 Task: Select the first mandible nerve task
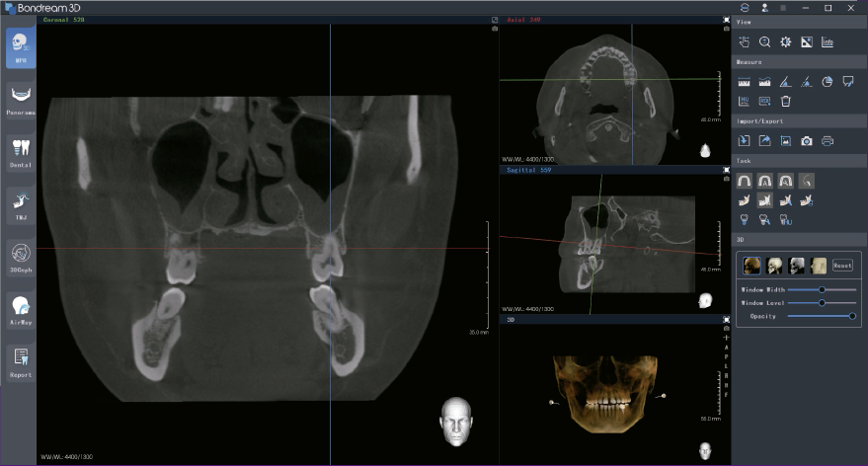[744, 200]
